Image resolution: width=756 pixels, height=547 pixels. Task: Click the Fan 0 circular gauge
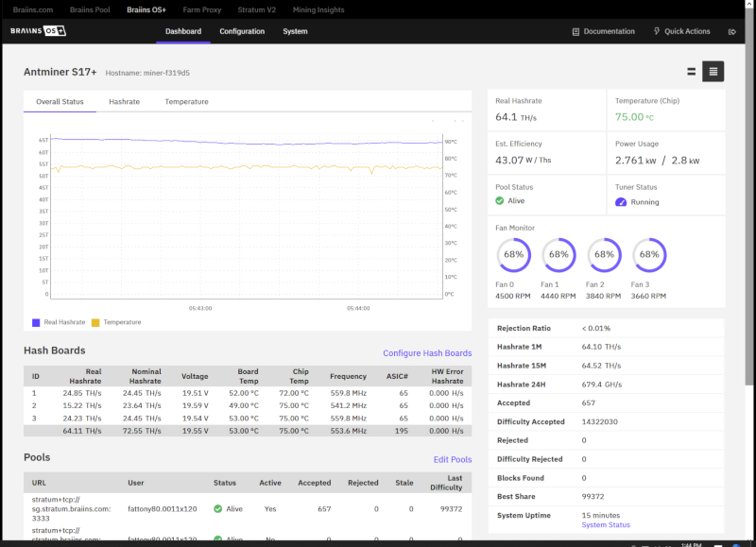513,255
